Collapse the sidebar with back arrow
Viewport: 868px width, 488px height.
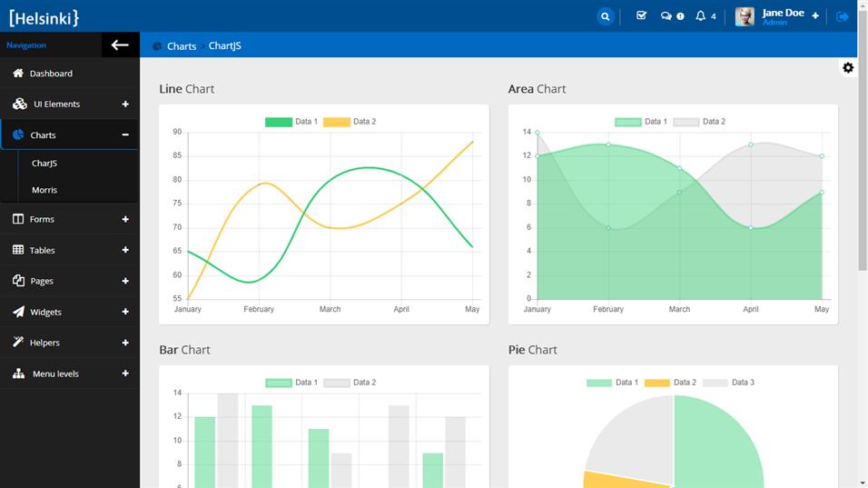[120, 45]
